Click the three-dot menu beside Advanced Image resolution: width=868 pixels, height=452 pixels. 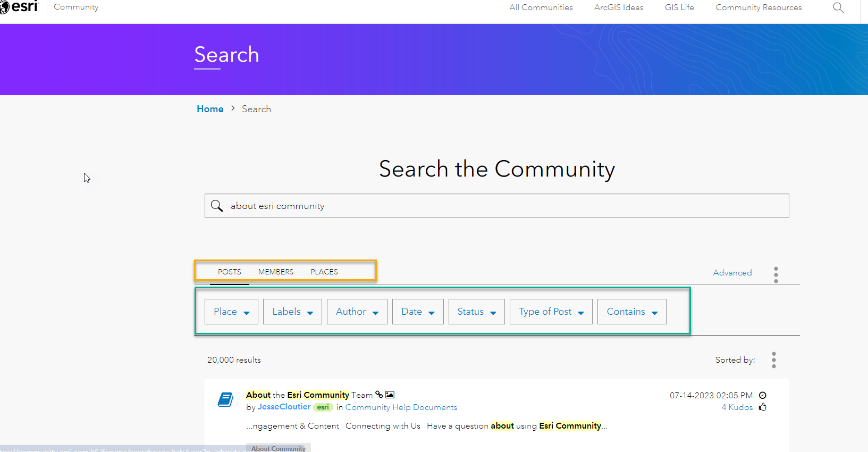point(776,274)
